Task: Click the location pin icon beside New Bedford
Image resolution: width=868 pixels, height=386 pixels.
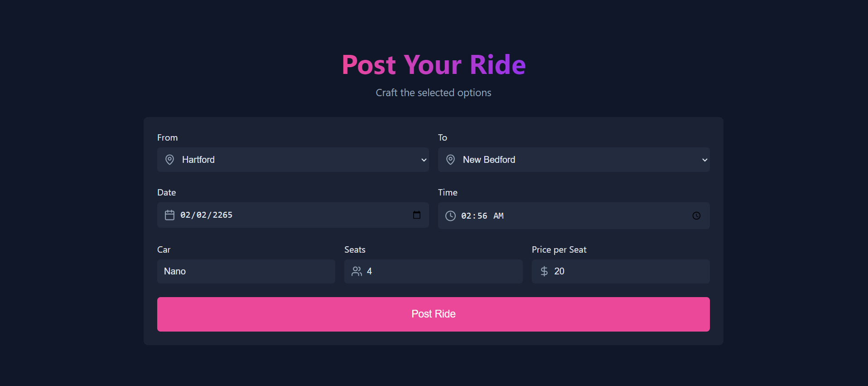Action: (x=450, y=160)
